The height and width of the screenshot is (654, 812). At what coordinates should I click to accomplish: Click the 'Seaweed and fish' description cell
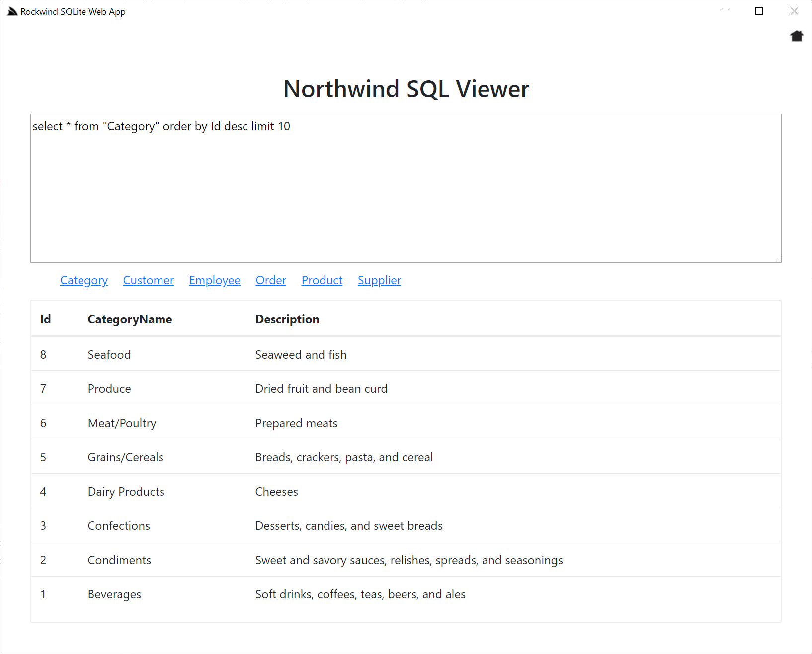(301, 355)
